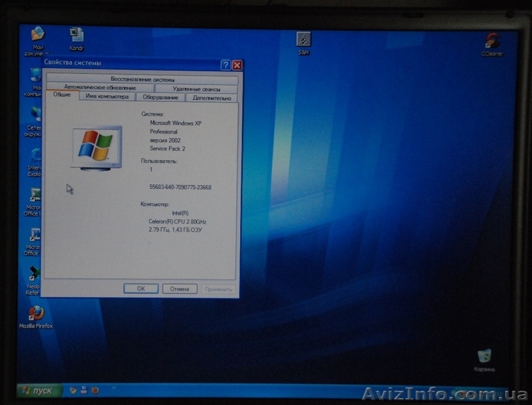Click the show desktop quick launch icon
Screen dimensions: 532x405
point(84,390)
